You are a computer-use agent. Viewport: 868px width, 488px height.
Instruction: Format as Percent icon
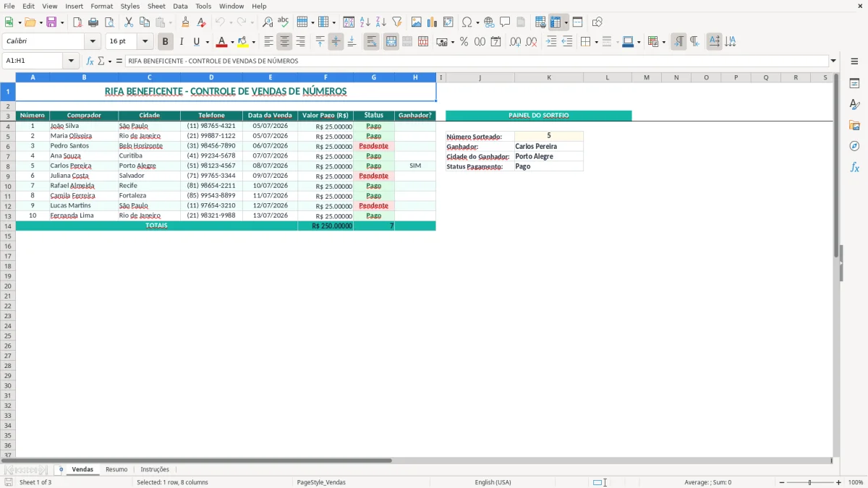coord(464,42)
